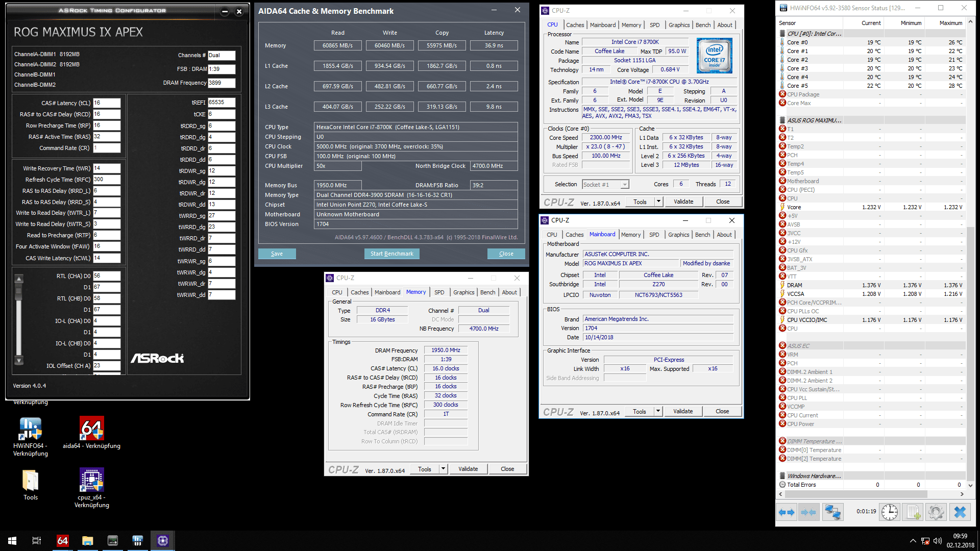Open the Socket #1 Selection combo box
The image size is (980, 551).
point(606,185)
